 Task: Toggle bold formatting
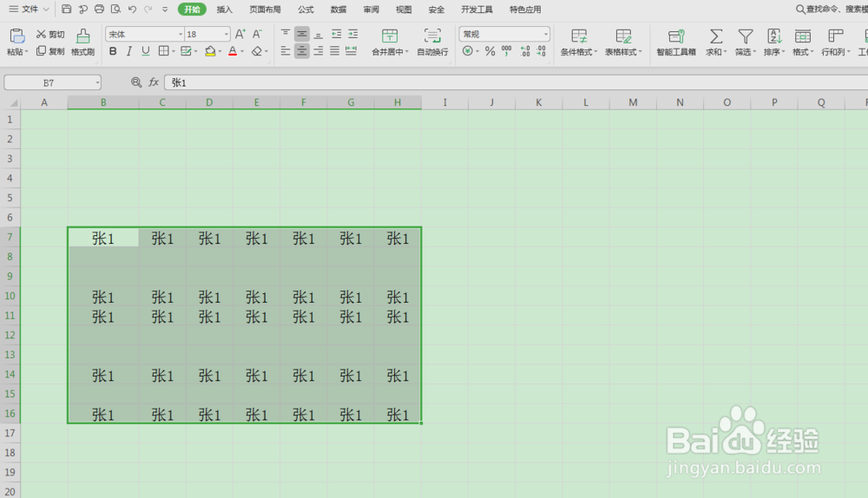coord(113,51)
